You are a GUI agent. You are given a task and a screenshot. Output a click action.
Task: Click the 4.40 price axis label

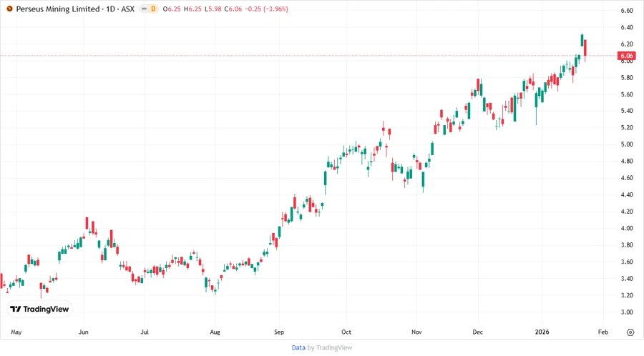pos(627,195)
